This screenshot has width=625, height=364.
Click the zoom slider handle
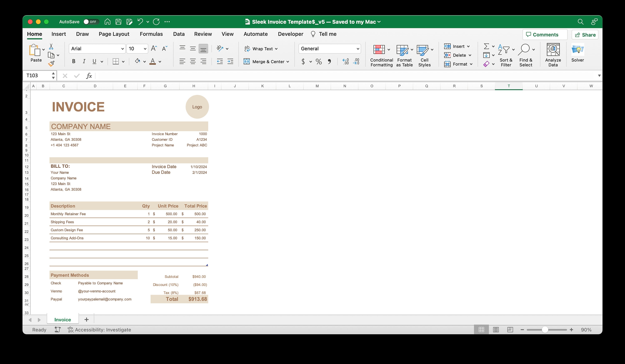pos(545,330)
